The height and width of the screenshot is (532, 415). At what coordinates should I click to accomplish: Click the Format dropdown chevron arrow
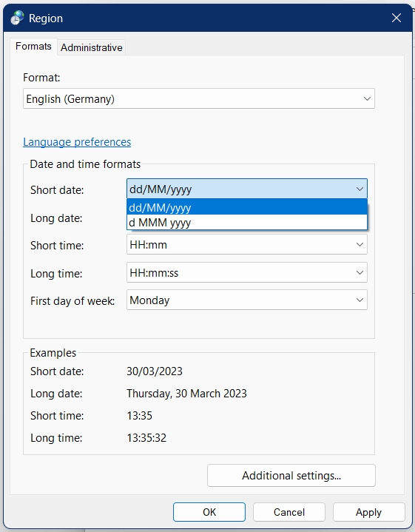pyautogui.click(x=367, y=98)
